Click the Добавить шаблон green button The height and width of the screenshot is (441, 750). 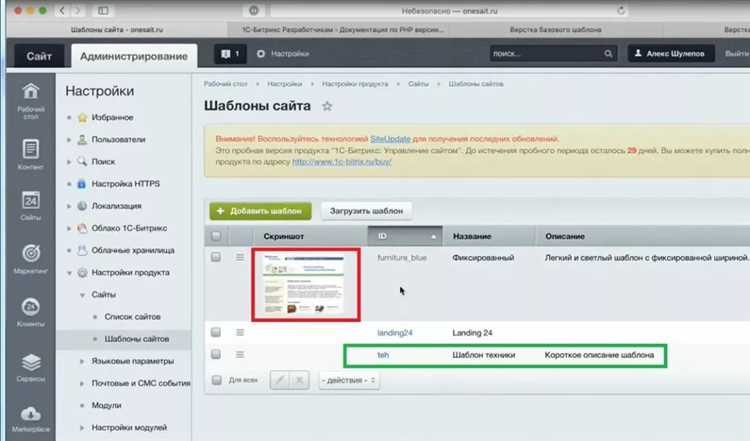261,211
